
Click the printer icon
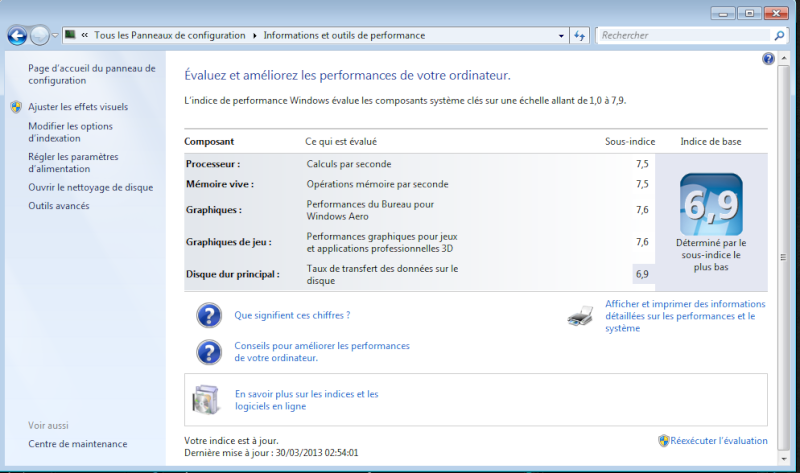580,316
